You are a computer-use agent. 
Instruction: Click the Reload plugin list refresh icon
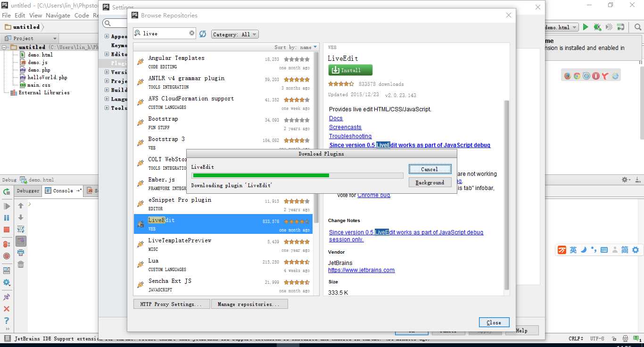pyautogui.click(x=203, y=34)
